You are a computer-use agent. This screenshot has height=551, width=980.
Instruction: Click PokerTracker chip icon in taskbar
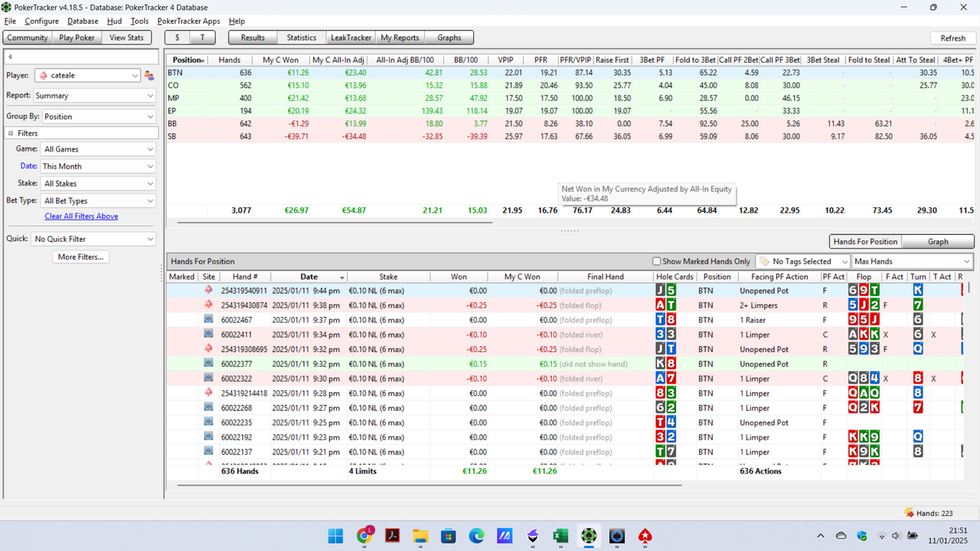pyautogui.click(x=589, y=536)
